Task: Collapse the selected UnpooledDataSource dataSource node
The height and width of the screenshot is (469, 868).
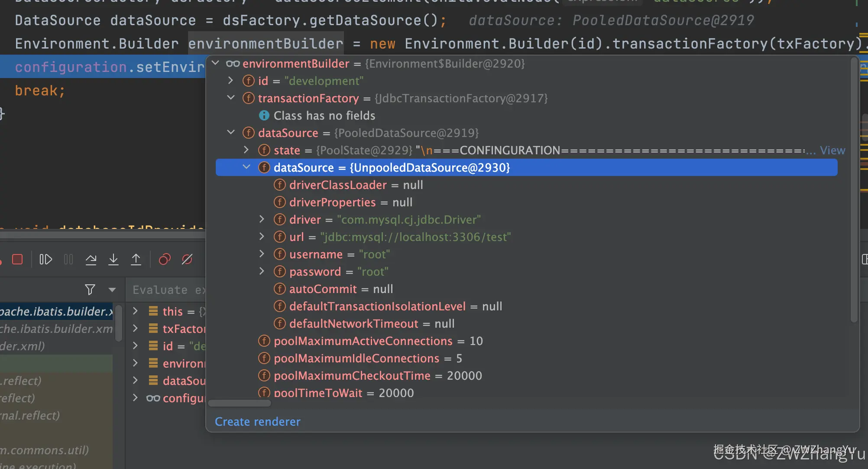Action: [x=246, y=167]
